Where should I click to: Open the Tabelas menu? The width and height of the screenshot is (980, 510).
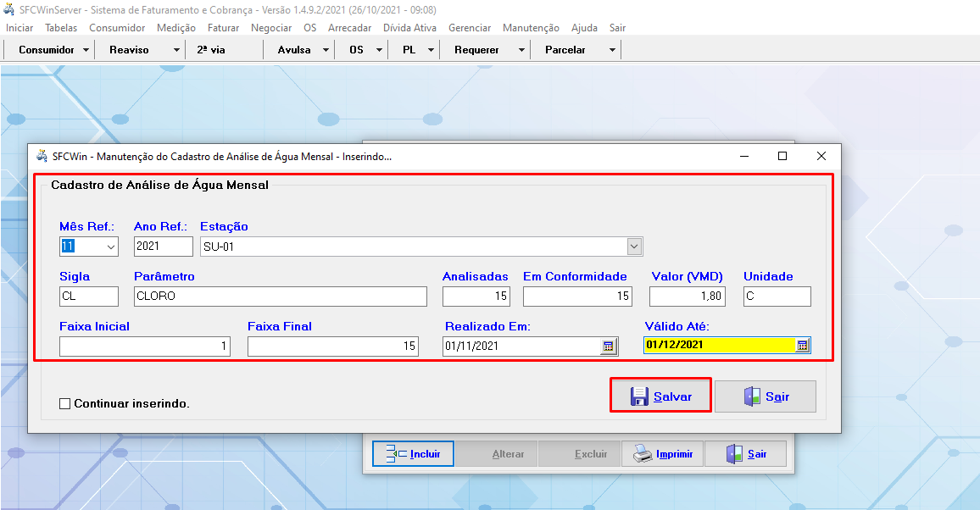point(61,28)
